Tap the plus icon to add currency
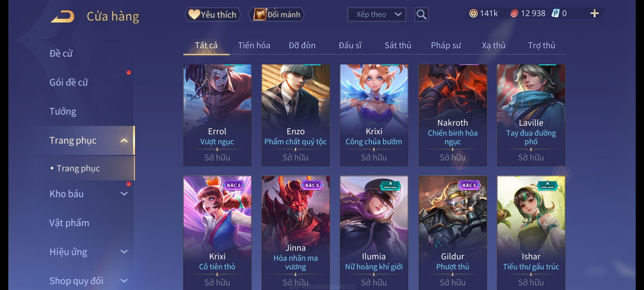Image resolution: width=644 pixels, height=290 pixels. [595, 13]
